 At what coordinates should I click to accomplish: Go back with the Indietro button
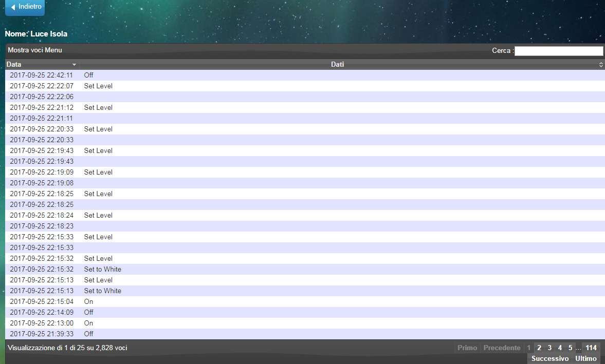(x=25, y=7)
